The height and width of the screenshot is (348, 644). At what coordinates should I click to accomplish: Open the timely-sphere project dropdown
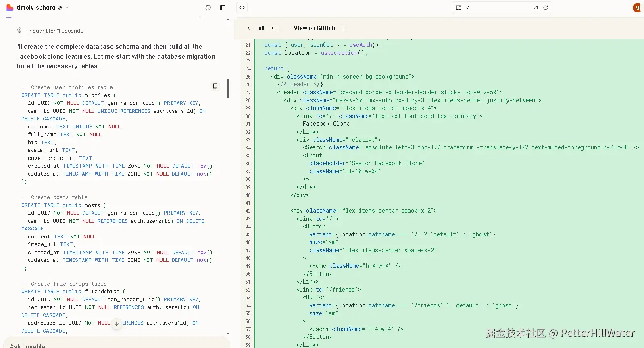(x=42, y=8)
